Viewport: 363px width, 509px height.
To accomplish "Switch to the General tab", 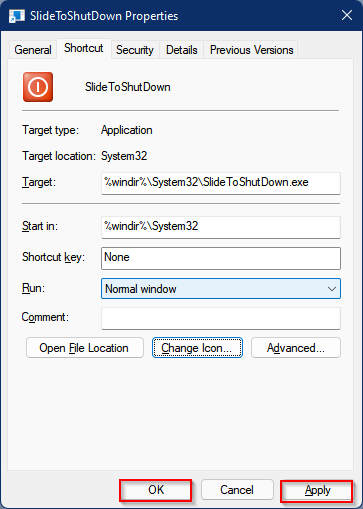I will [x=33, y=50].
